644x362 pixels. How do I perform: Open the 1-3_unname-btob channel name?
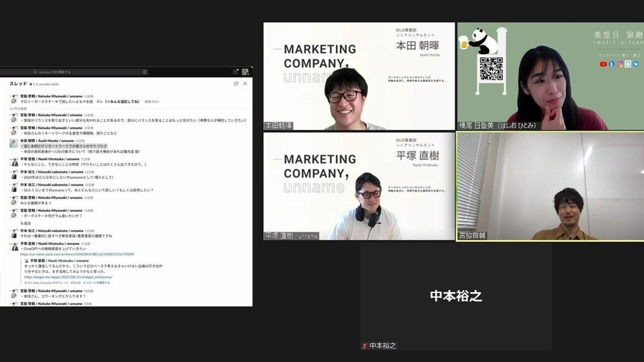(46, 84)
